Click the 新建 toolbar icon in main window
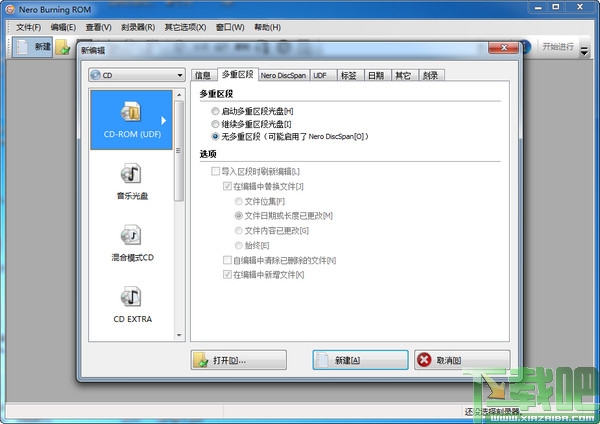This screenshot has width=600, height=424. 32,47
